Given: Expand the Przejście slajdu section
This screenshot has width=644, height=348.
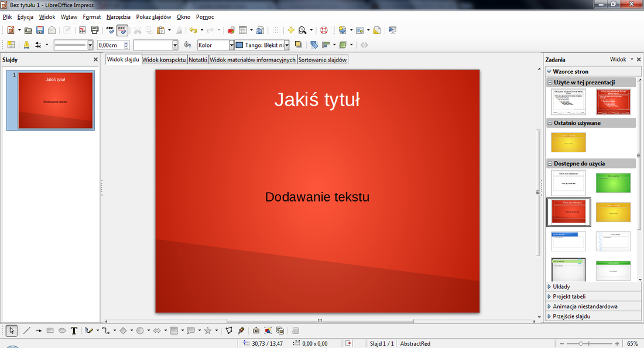Looking at the screenshot, I should (x=549, y=316).
